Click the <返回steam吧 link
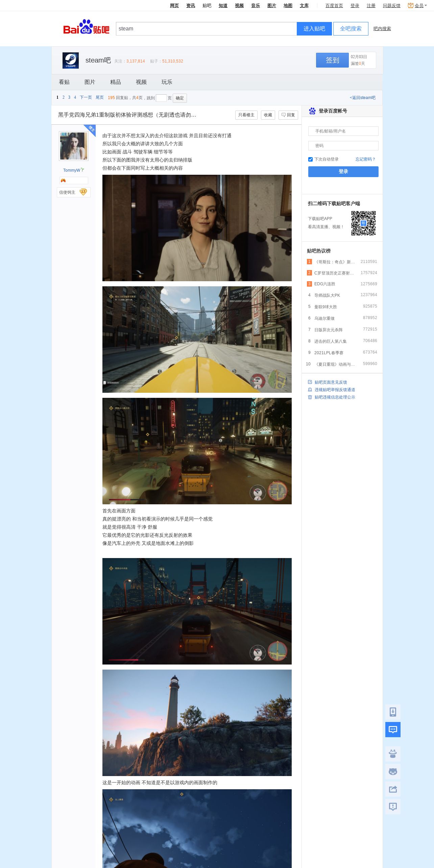 click(x=363, y=98)
